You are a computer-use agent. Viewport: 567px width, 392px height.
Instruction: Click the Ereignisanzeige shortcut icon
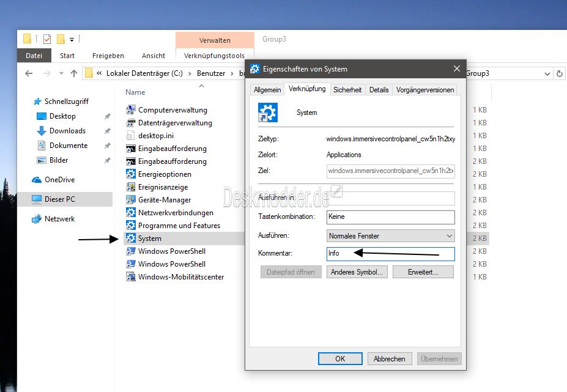pos(130,187)
